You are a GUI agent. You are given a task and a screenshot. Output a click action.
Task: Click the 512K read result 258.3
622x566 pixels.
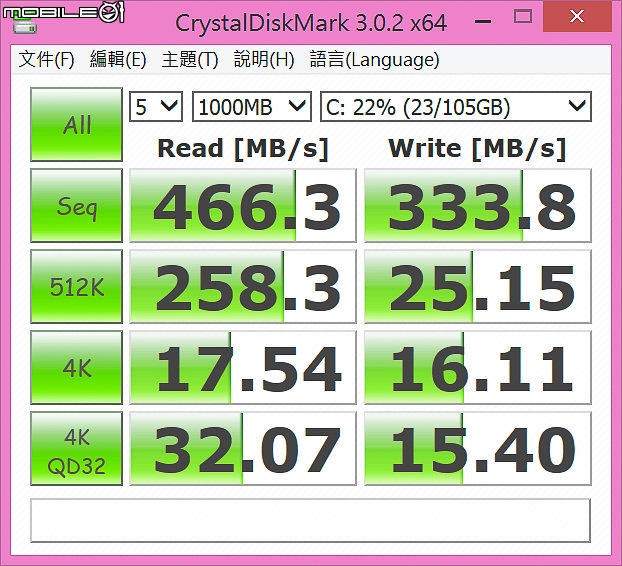pos(243,286)
